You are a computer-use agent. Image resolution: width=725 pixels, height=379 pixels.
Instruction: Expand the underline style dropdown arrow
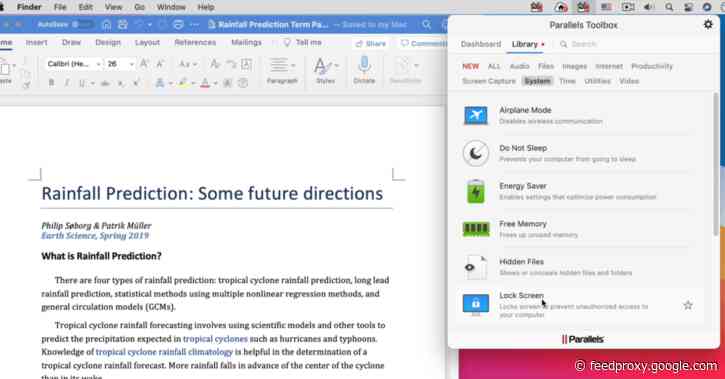click(93, 84)
